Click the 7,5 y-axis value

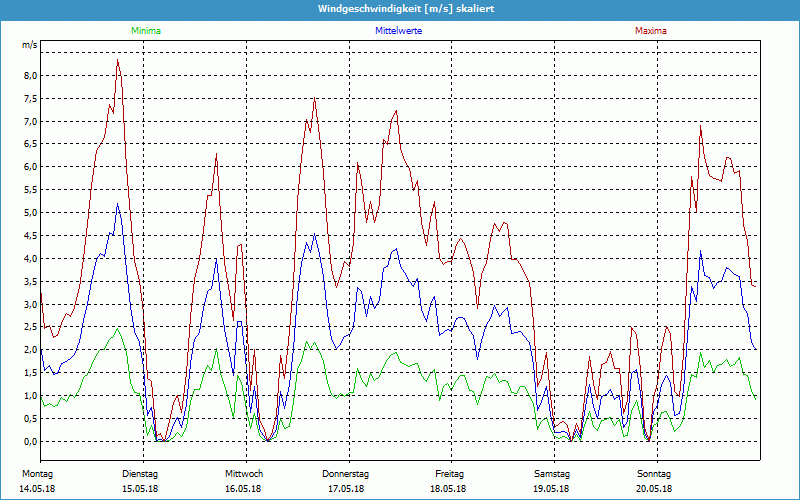tap(31, 98)
